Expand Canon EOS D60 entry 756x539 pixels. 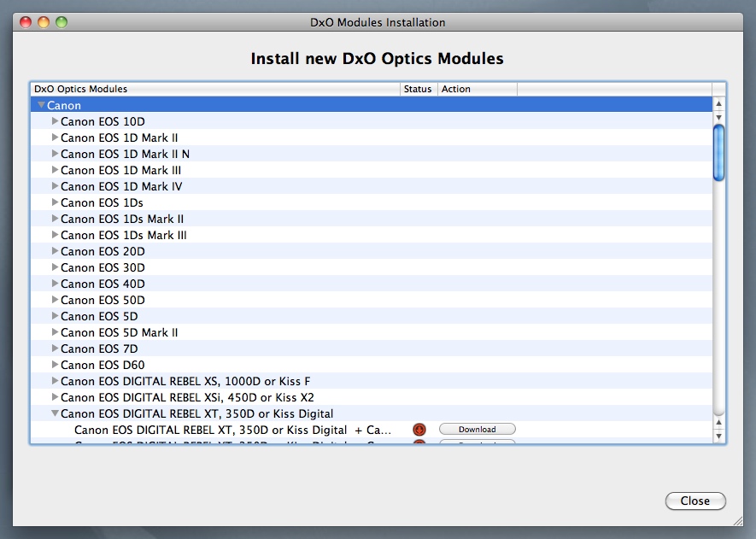(56, 365)
